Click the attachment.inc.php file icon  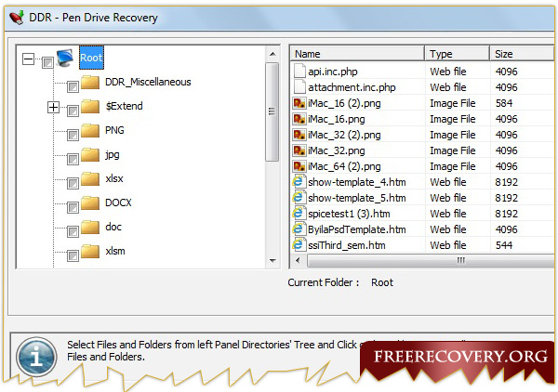point(299,87)
